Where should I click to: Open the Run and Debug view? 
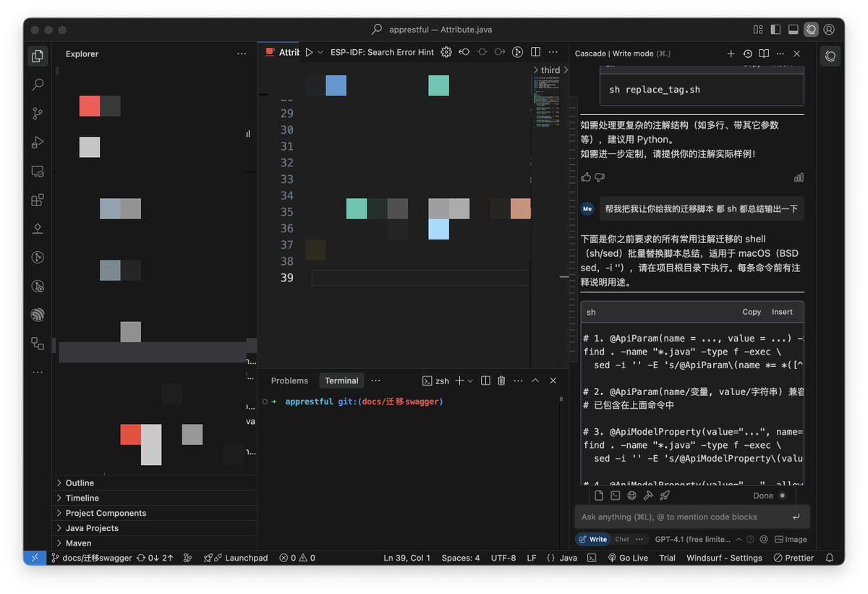click(x=38, y=143)
